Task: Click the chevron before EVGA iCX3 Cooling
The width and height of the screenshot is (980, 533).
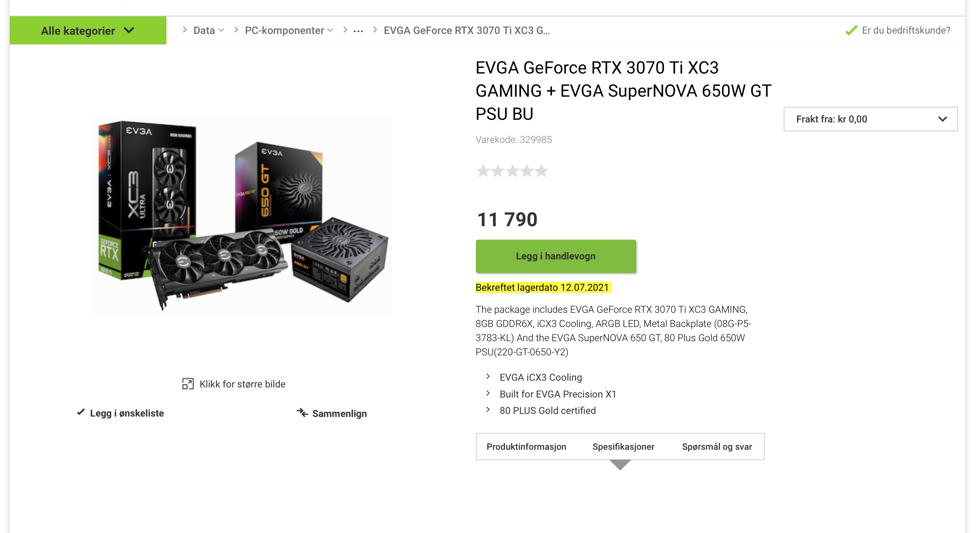Action: coord(488,377)
